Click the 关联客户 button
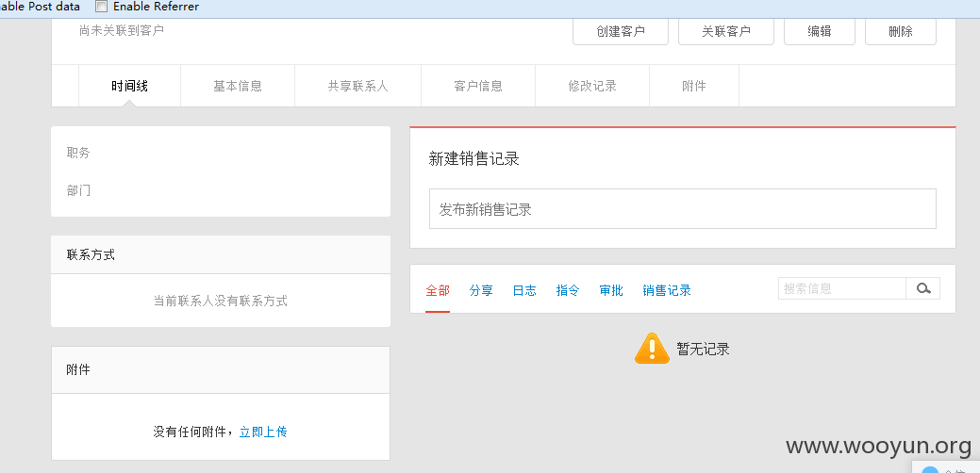The width and height of the screenshot is (980, 473). coord(726,31)
